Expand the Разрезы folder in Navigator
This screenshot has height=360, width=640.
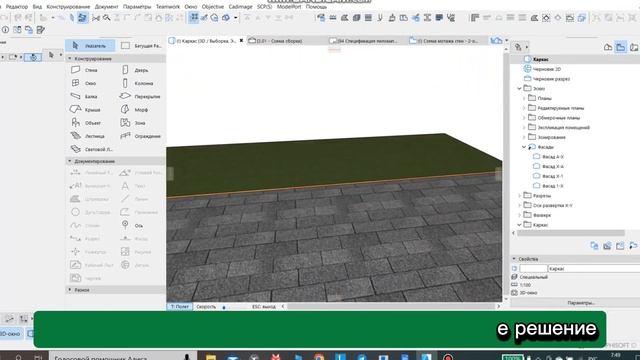(520, 196)
